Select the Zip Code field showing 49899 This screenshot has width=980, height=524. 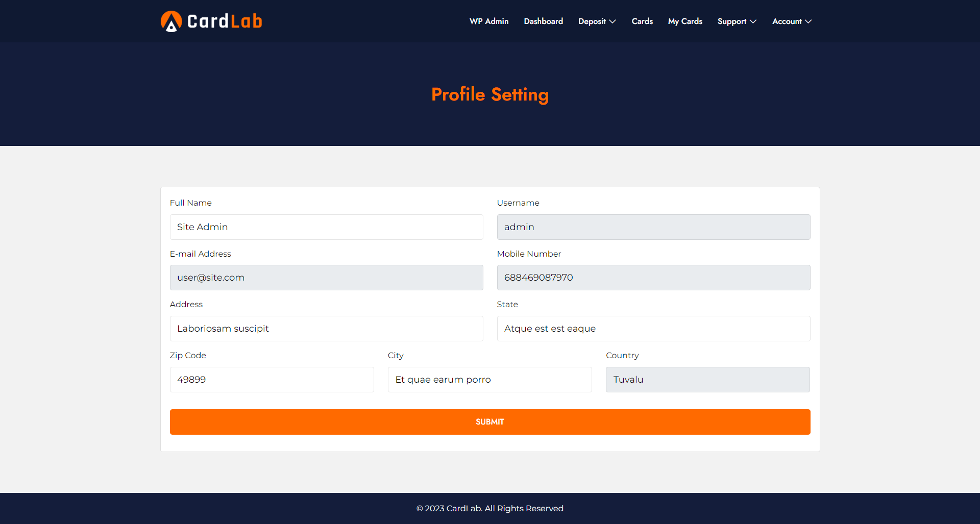[x=272, y=379]
